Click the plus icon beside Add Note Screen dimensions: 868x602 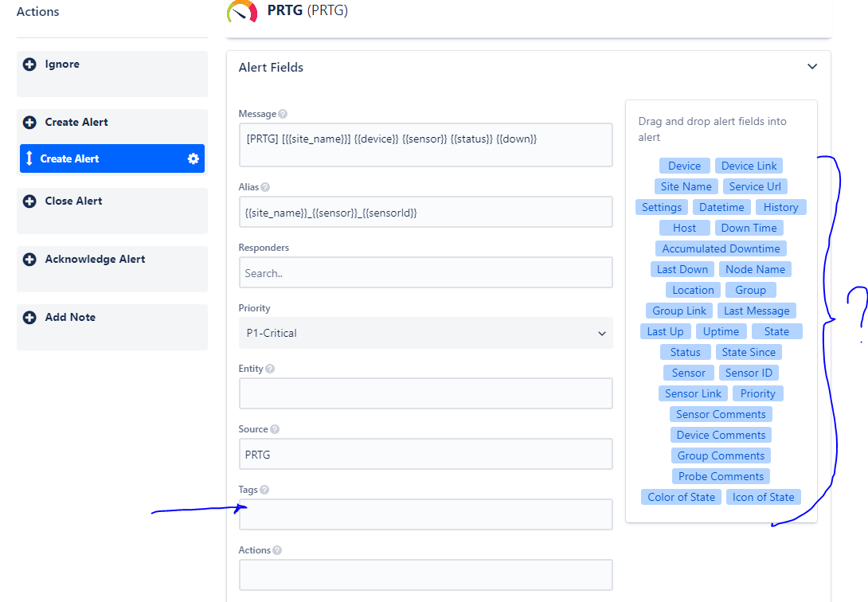[30, 318]
